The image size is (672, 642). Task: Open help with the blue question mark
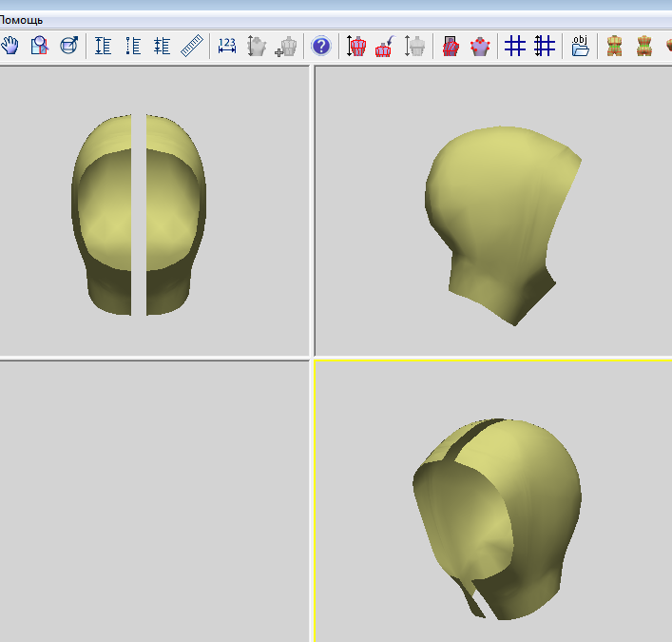point(321,45)
